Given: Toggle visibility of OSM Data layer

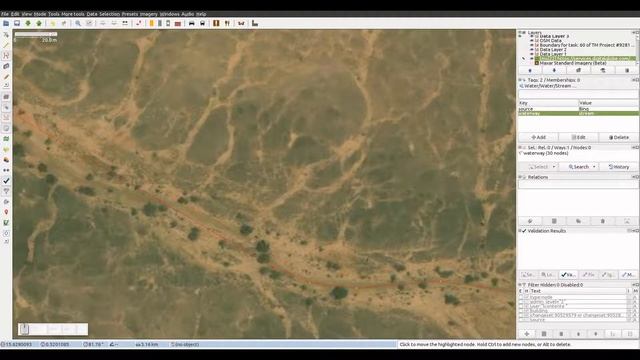Looking at the screenshot, I should click(532, 41).
